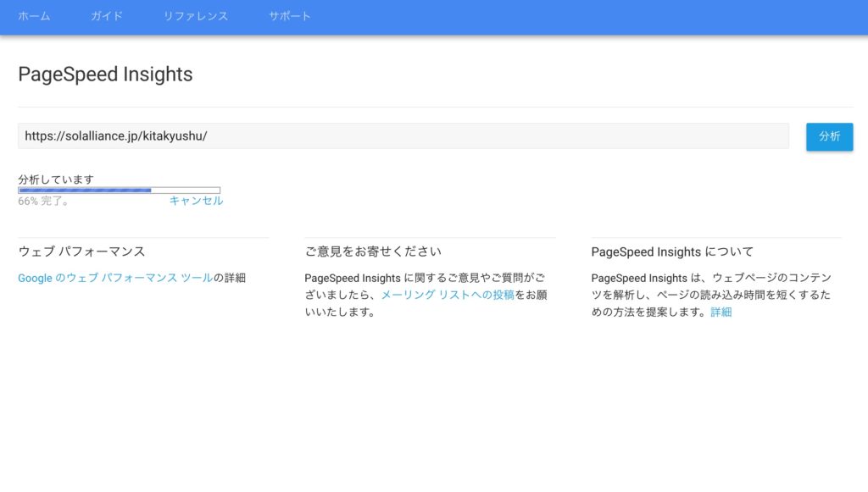
Task: Open Google のウェブ パフォーマンス ツール link
Action: (x=115, y=278)
